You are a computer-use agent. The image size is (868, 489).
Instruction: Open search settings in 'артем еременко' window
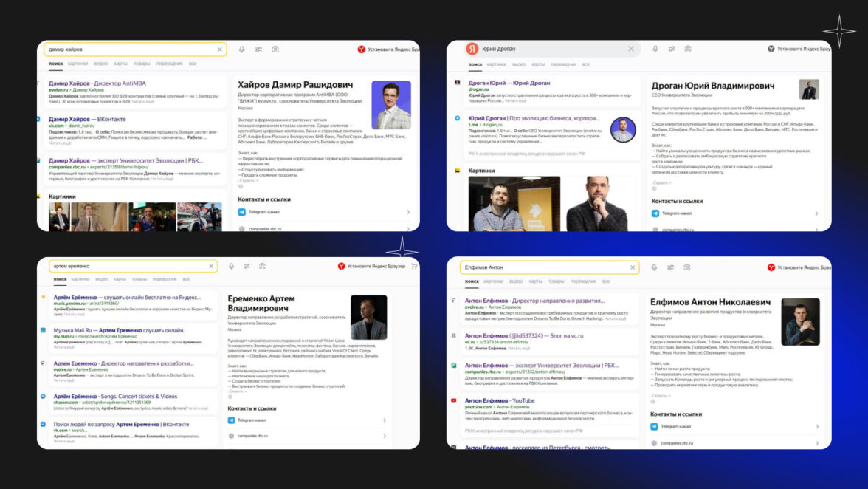[x=247, y=267]
